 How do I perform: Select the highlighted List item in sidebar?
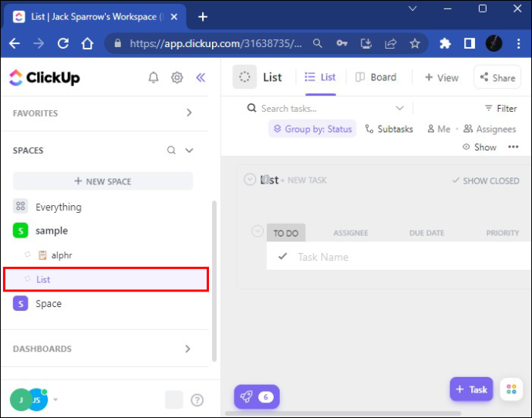(106, 279)
